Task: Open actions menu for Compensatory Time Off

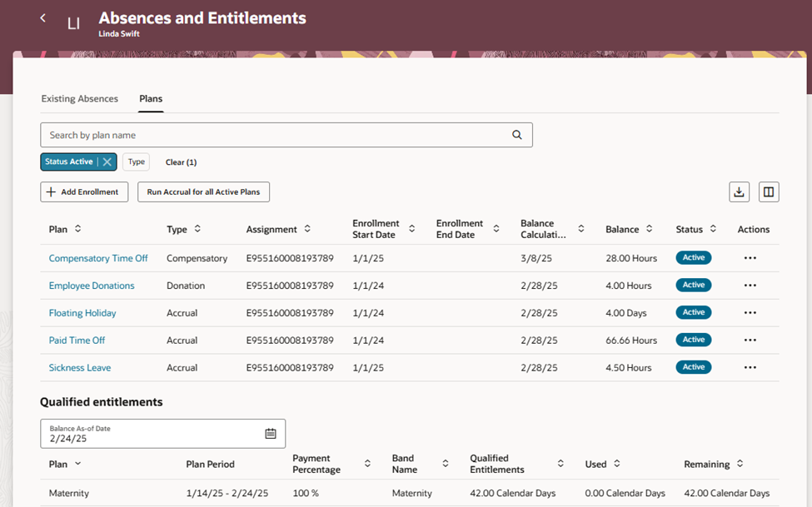Action: tap(750, 258)
